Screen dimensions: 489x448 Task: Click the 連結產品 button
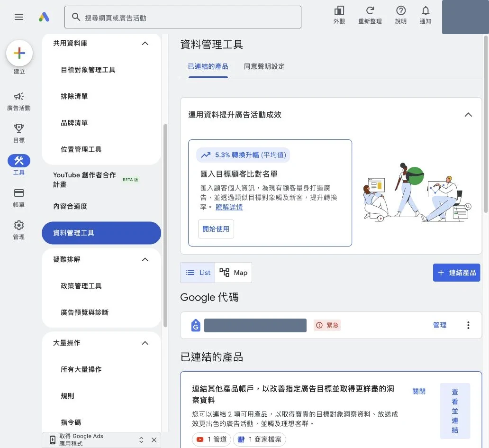tap(456, 273)
